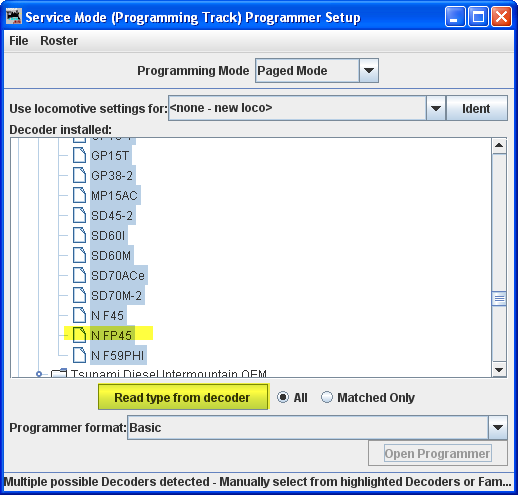Click the JMRI locomotive icon in title bar
This screenshot has height=495, width=518.
coord(14,17)
